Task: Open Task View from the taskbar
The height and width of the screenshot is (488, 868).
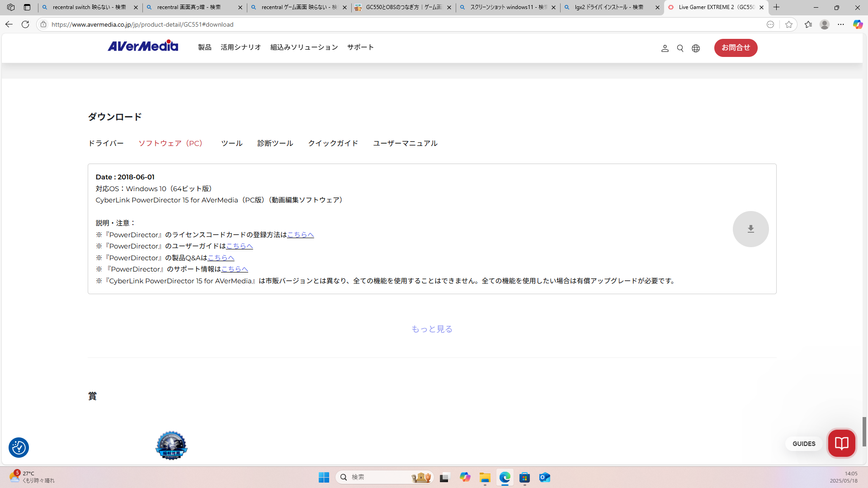Action: 444,477
